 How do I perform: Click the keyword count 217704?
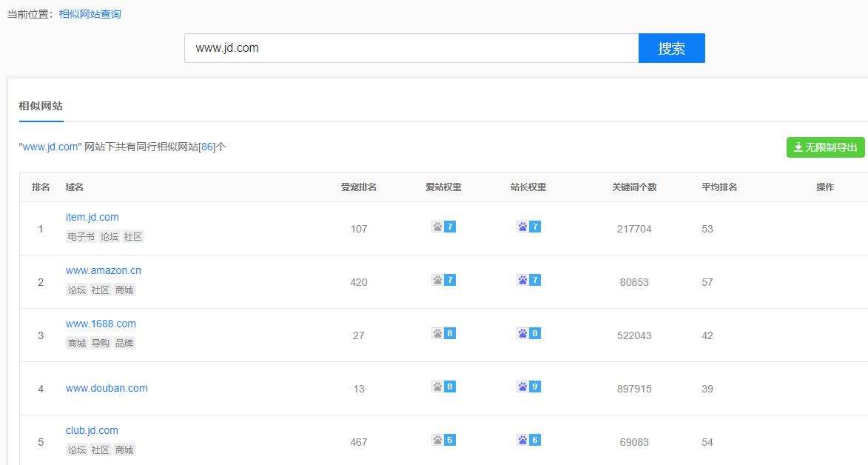(x=634, y=229)
